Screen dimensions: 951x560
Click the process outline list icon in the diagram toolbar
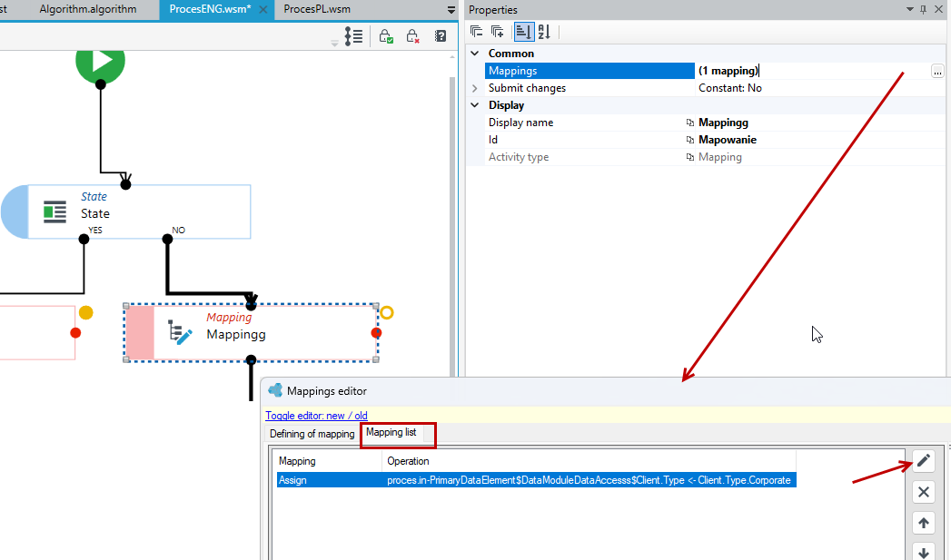[x=353, y=36]
